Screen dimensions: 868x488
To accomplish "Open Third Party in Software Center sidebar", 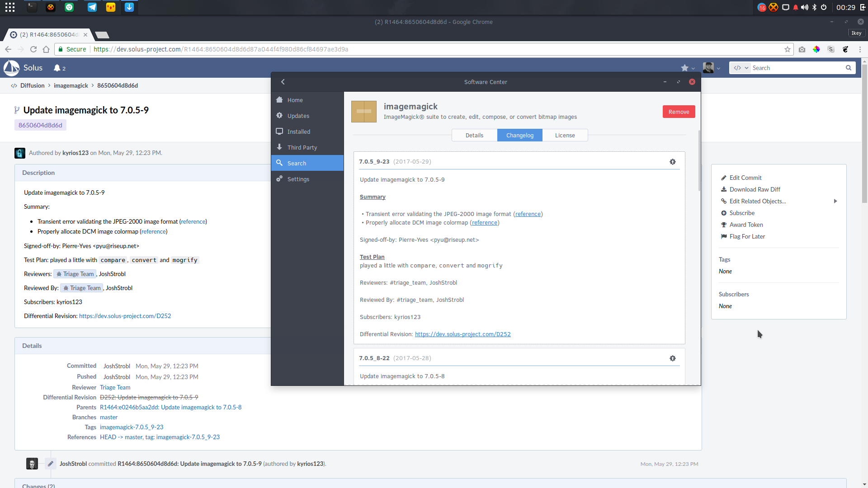I will [307, 147].
